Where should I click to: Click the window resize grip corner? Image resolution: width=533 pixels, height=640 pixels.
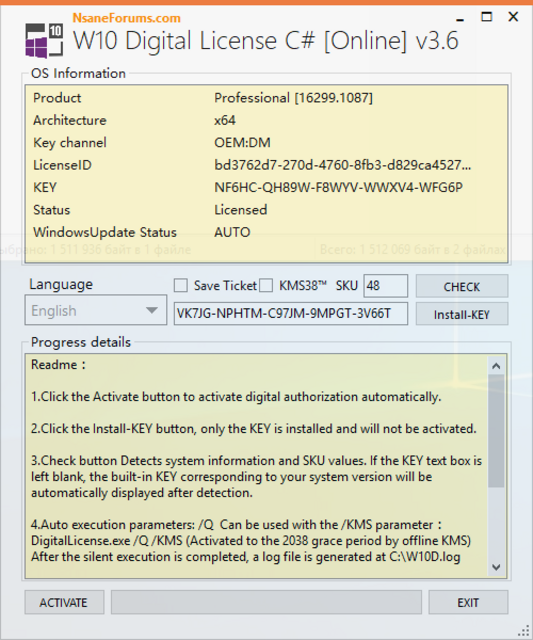[523, 631]
